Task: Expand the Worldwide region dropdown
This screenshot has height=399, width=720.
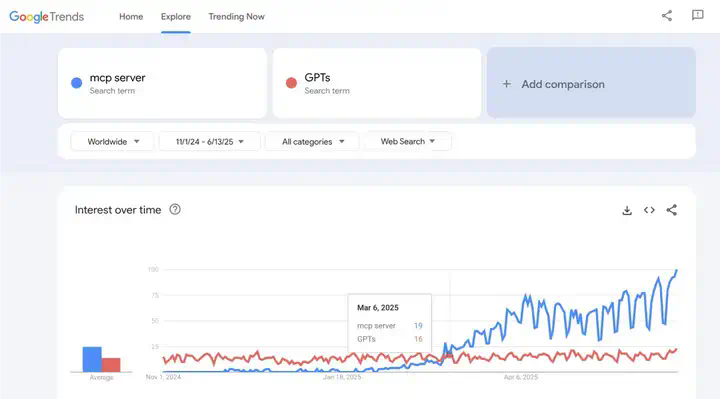Action: point(112,141)
